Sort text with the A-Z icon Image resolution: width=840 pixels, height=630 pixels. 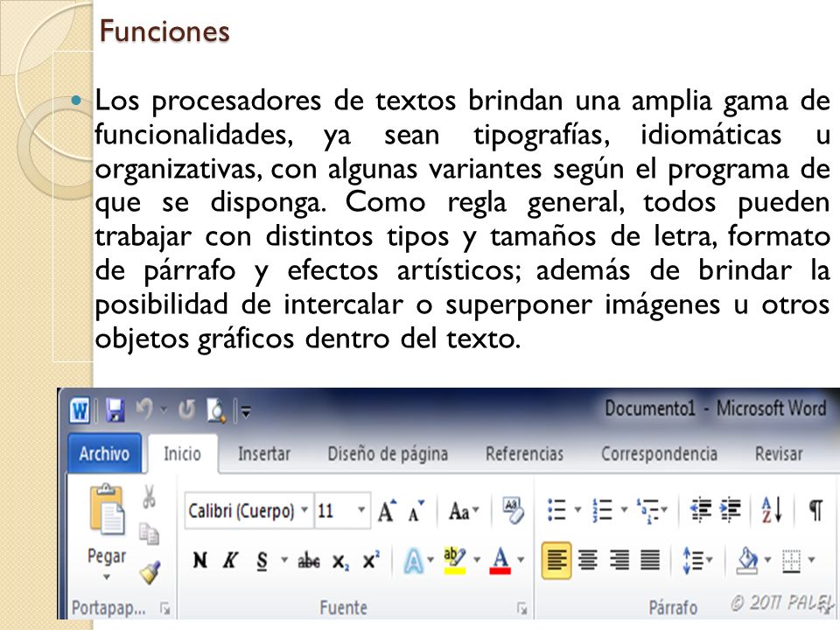[772, 509]
